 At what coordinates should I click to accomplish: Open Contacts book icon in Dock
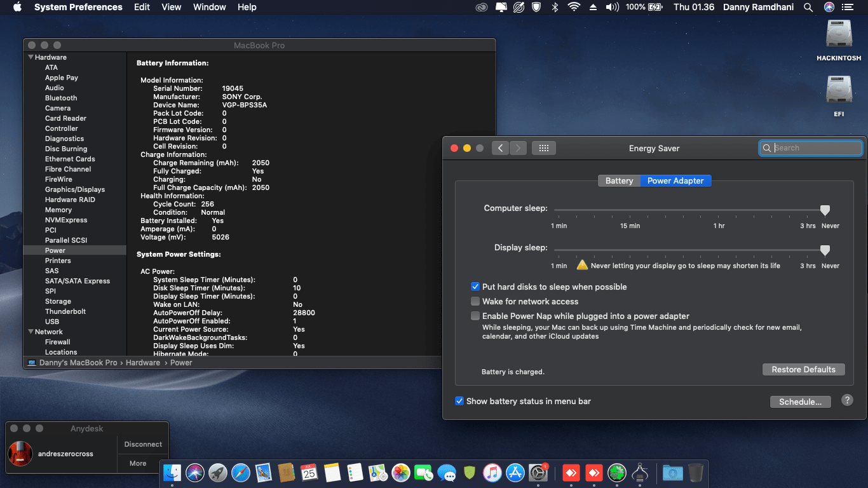point(287,473)
